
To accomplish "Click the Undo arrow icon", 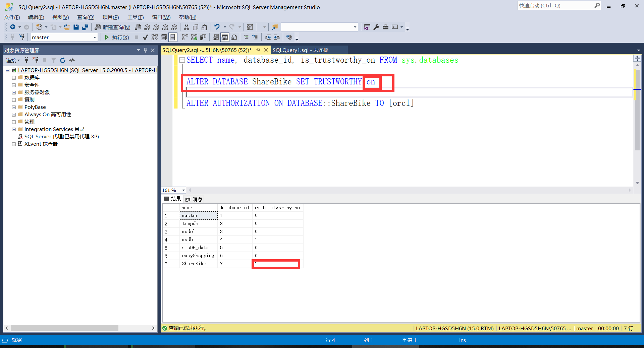I will [217, 27].
